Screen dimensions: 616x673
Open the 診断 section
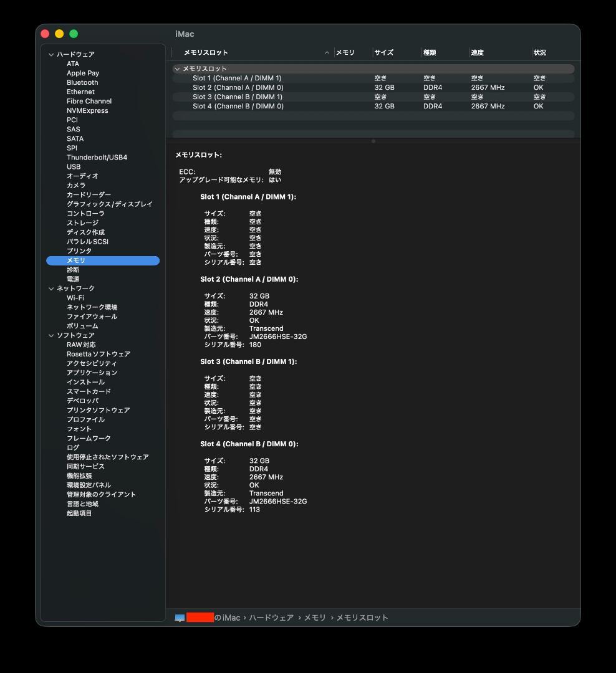(73, 269)
